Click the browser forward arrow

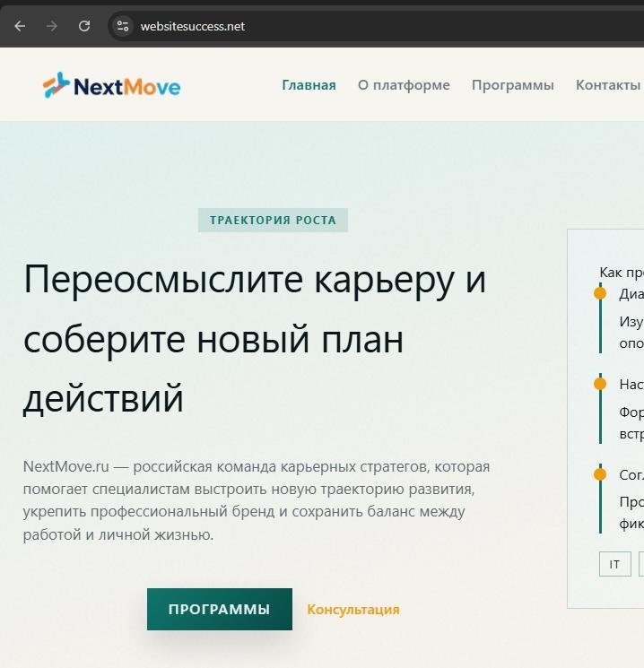(x=52, y=26)
